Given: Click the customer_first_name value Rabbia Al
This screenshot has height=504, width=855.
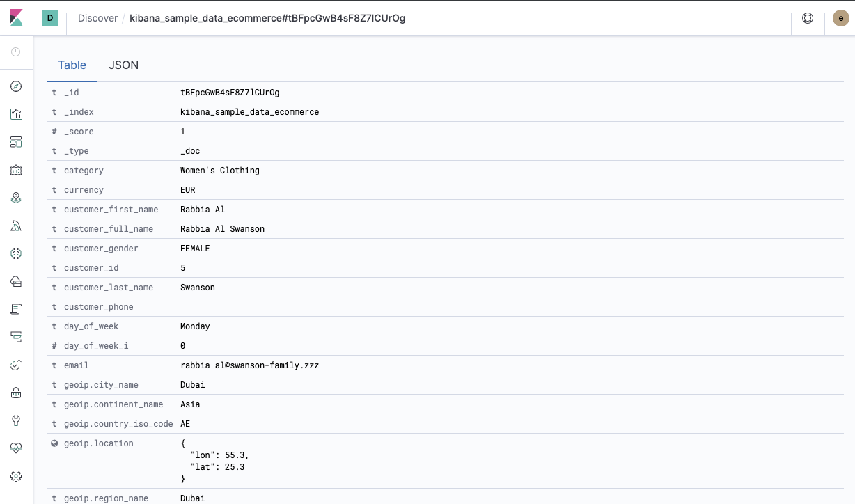Looking at the screenshot, I should [203, 210].
